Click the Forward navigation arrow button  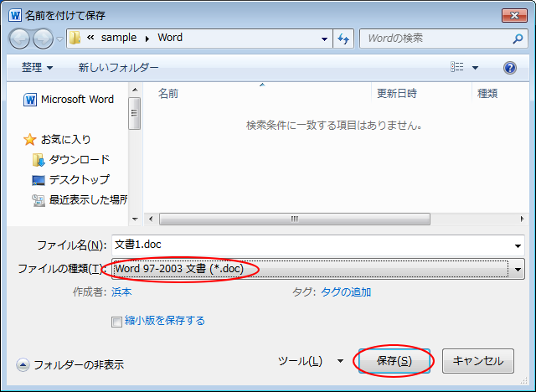tap(43, 39)
